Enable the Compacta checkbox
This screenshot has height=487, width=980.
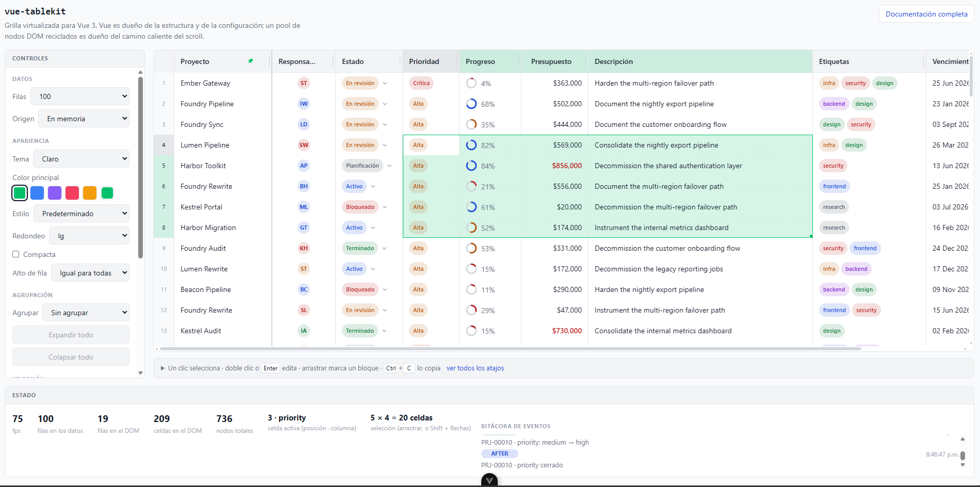tap(16, 254)
